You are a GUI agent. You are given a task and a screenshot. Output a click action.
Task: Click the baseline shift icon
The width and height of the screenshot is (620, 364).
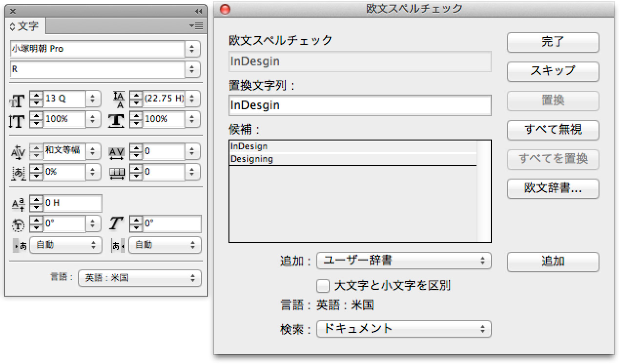(x=18, y=203)
